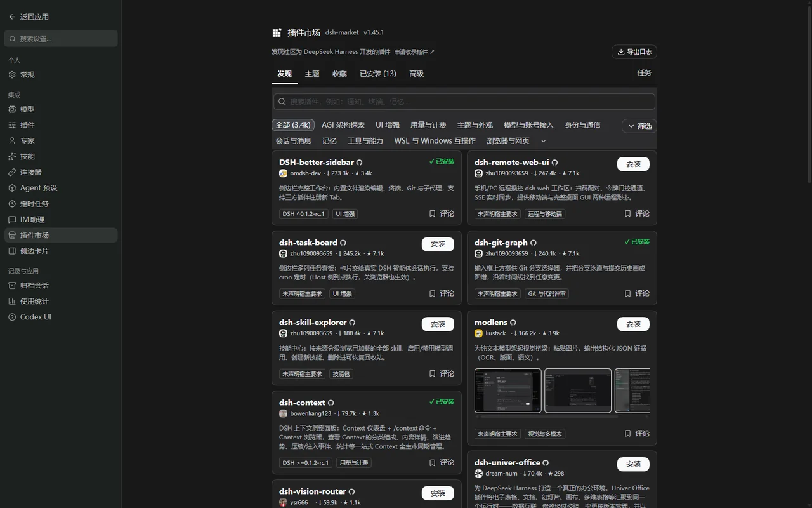This screenshot has width=812, height=508.
Task: Open Codex UI in sidebar
Action: point(61,317)
